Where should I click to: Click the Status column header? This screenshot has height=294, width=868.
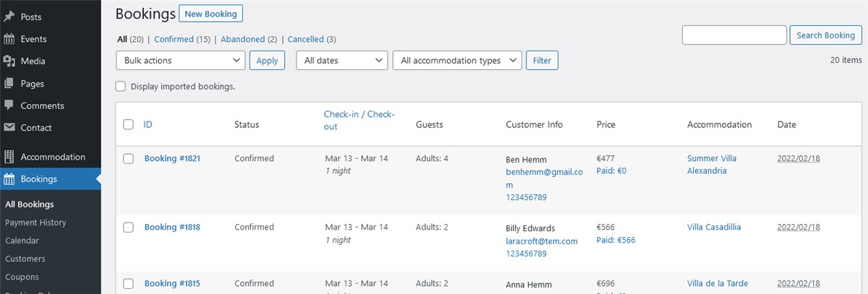click(247, 124)
